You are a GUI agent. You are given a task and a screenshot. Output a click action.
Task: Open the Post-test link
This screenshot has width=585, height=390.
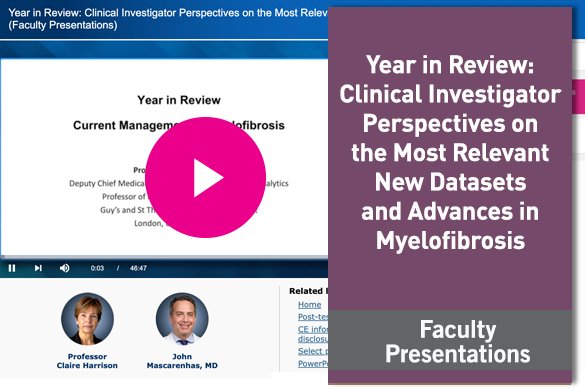click(313, 317)
